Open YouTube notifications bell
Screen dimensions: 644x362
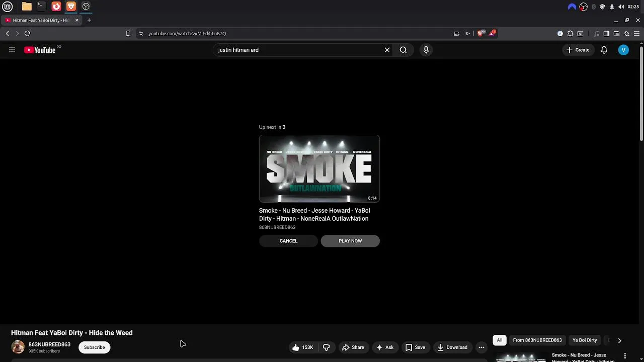coord(604,50)
